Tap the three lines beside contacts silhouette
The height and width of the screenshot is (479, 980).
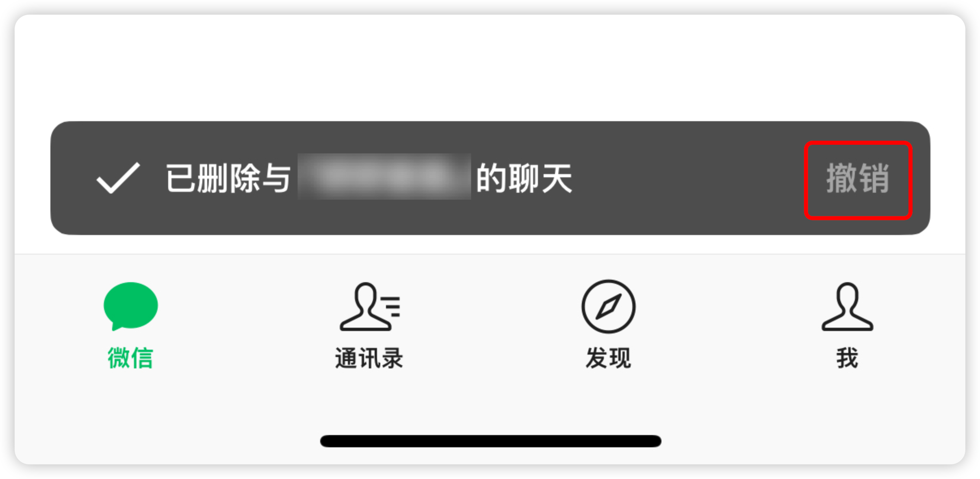click(392, 307)
